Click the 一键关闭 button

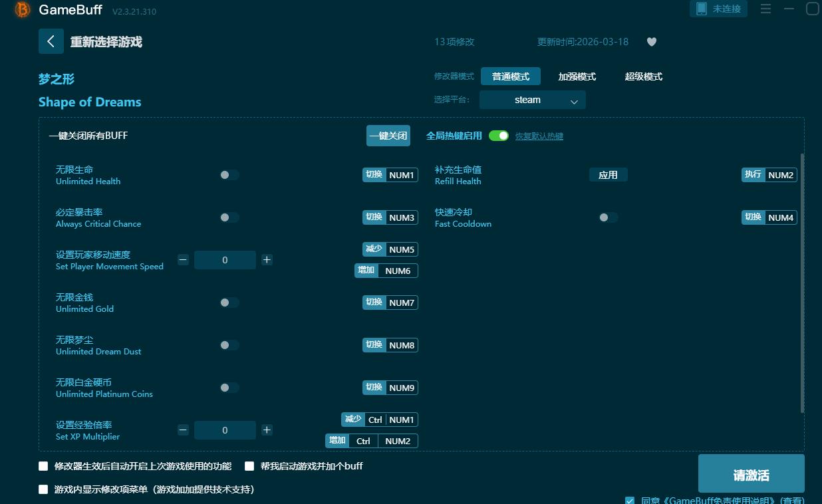(x=388, y=136)
